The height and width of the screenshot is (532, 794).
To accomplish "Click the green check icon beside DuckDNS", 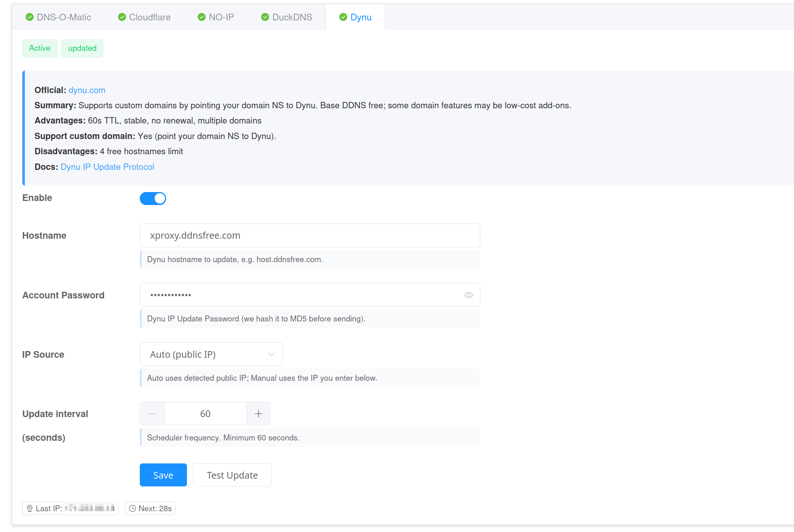I will tap(265, 17).
